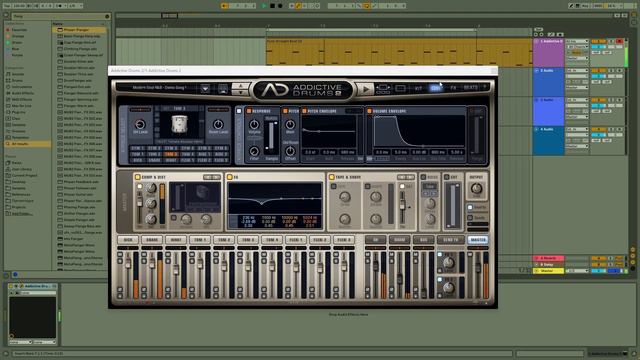Select the BUS channel button in mixer
Screen dimensions: 640x360
coord(423,240)
